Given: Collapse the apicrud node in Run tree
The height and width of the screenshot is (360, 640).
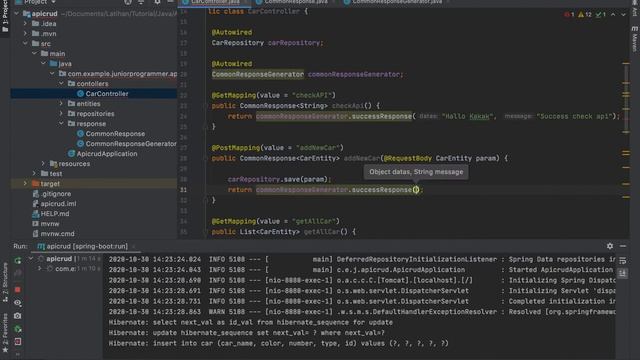Looking at the screenshot, I should click(x=31, y=259).
